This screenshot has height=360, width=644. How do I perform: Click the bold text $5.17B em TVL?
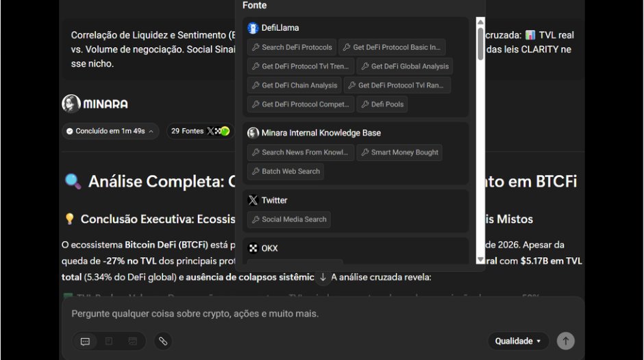click(x=552, y=261)
